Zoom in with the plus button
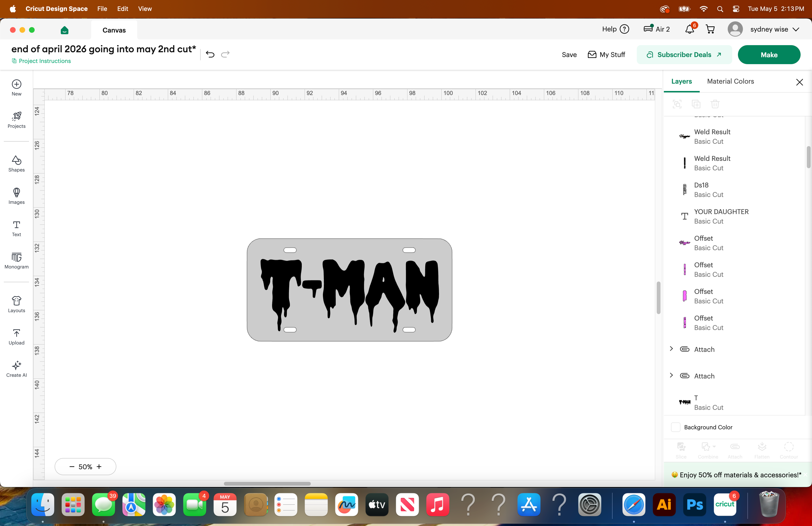This screenshot has height=526, width=812. [x=99, y=467]
